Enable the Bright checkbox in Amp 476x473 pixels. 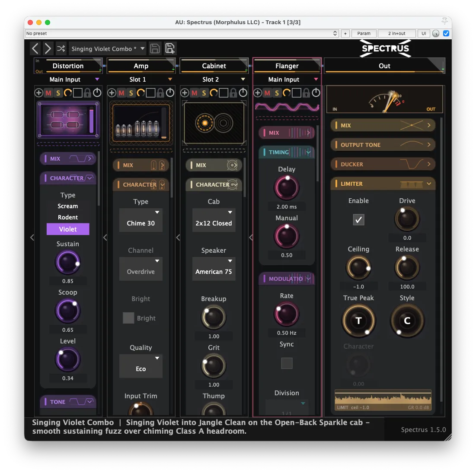point(128,318)
